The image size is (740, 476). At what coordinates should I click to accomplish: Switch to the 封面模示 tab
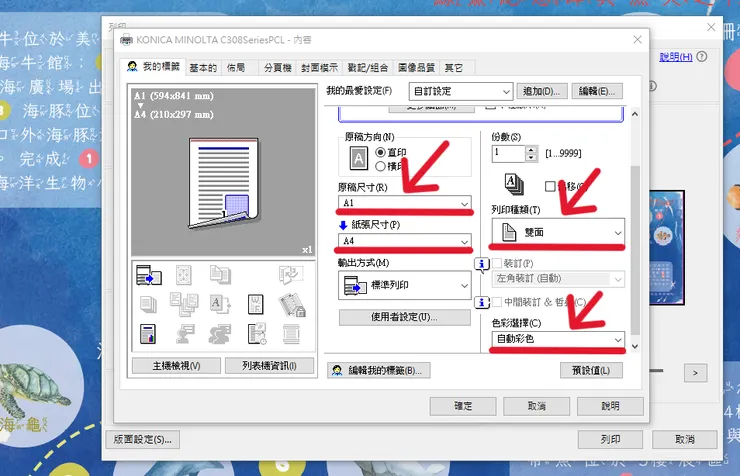320,68
